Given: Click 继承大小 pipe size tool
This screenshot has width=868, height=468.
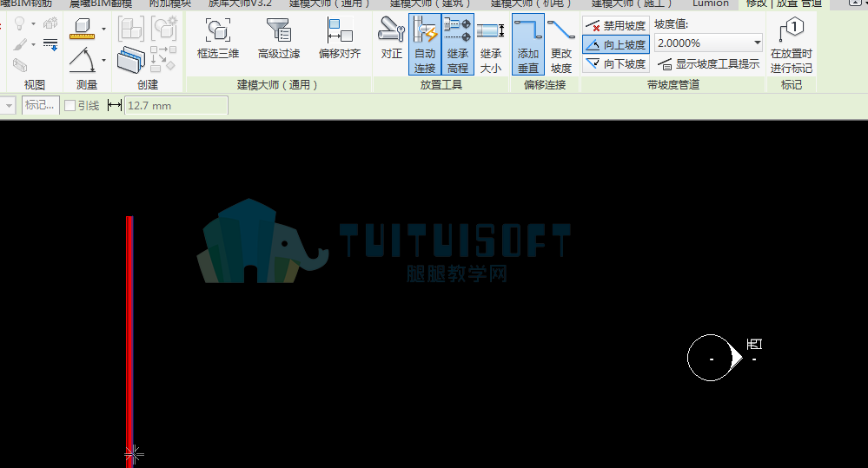Looking at the screenshot, I should point(490,45).
